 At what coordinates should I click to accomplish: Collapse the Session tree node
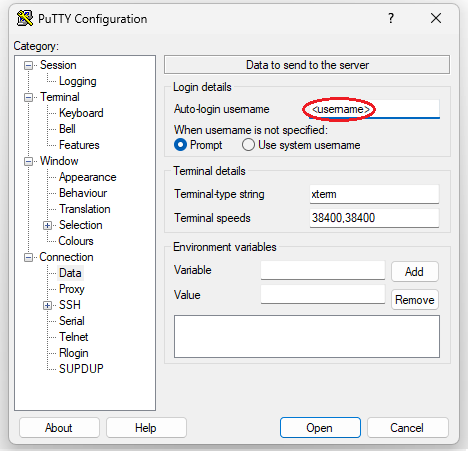click(x=29, y=65)
